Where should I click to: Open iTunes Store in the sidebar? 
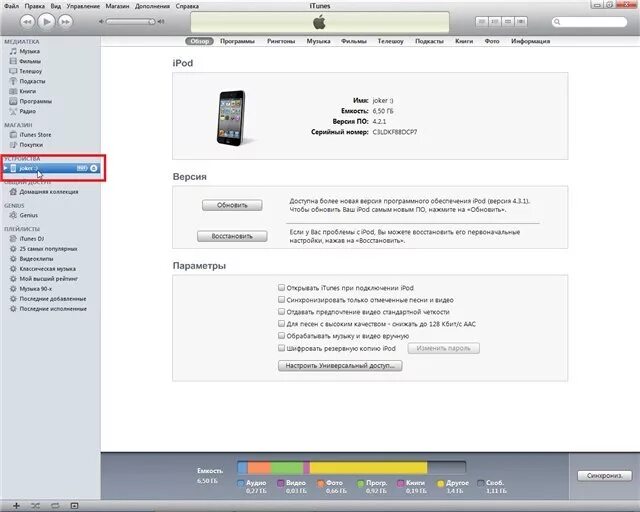click(35, 134)
